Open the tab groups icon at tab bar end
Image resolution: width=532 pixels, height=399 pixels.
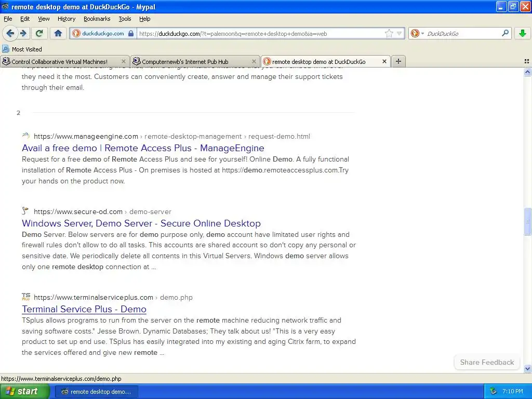point(527,61)
